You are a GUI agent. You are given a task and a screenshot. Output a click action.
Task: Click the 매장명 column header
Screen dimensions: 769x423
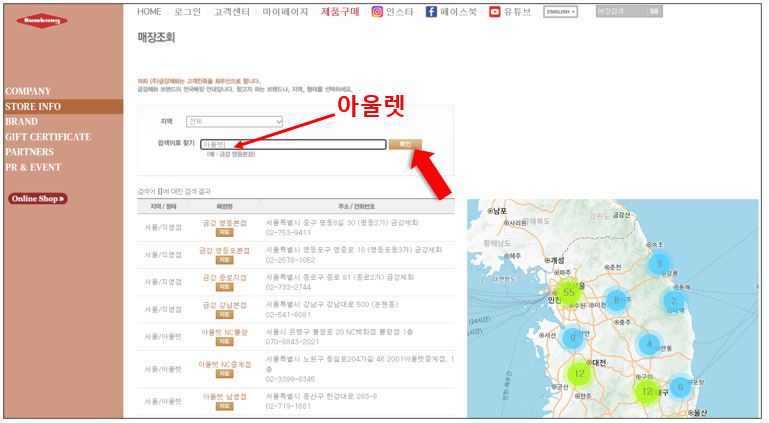(x=225, y=207)
